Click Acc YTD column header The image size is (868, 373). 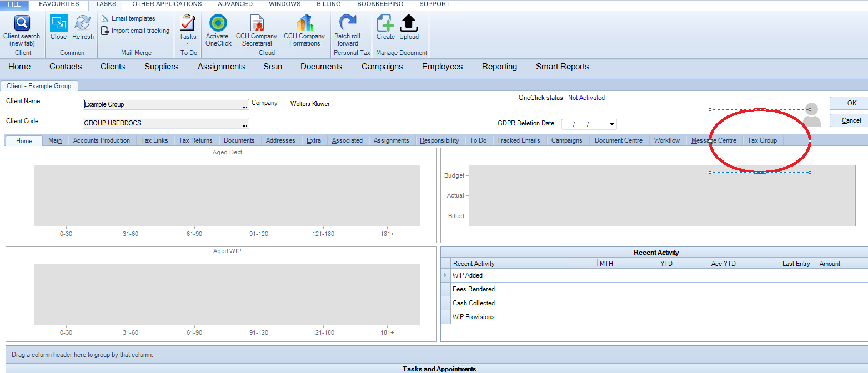point(744,264)
